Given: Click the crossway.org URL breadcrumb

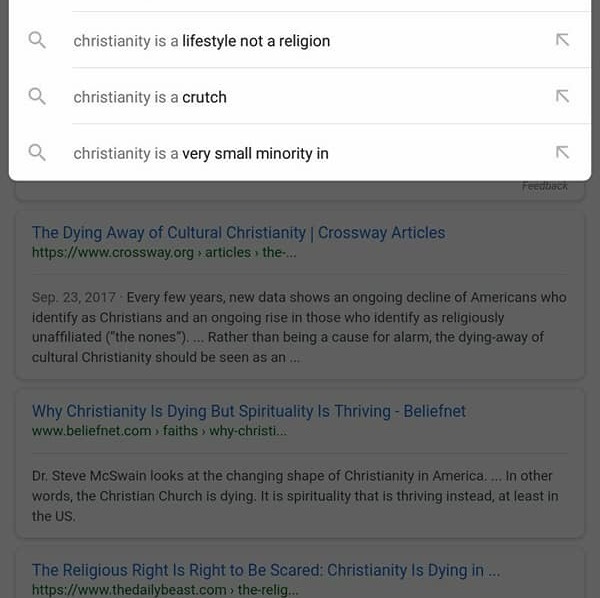Looking at the screenshot, I should pyautogui.click(x=163, y=252).
